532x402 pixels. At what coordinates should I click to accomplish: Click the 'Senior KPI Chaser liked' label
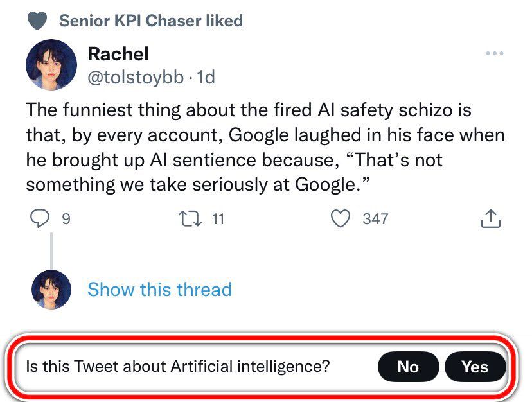tap(151, 21)
